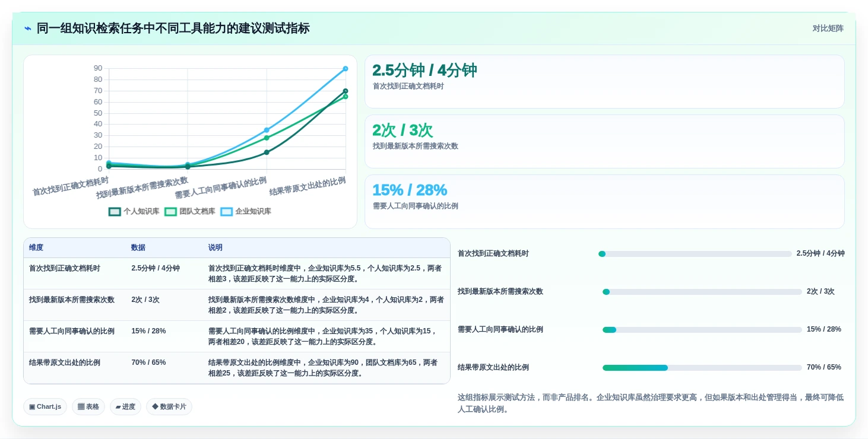Viewport: 868px width, 439px height.
Task: Click the 首次找到正确文档耗时 progress bar
Action: pyautogui.click(x=695, y=254)
